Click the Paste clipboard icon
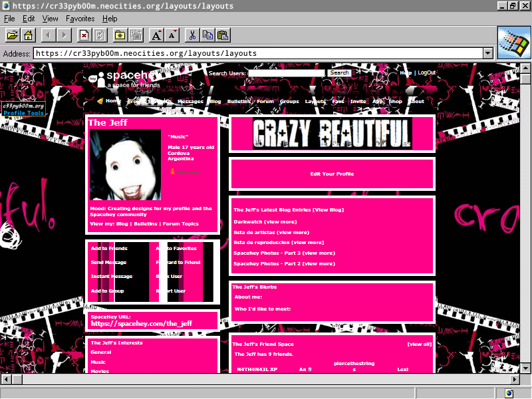This screenshot has width=532, height=399. (223, 35)
